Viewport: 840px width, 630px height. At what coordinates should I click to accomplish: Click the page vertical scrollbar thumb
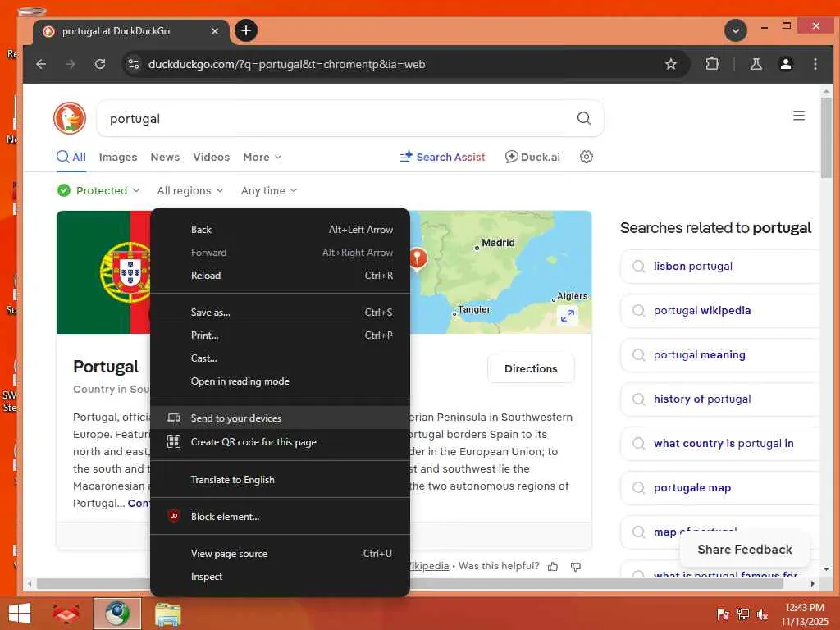pyautogui.click(x=826, y=137)
